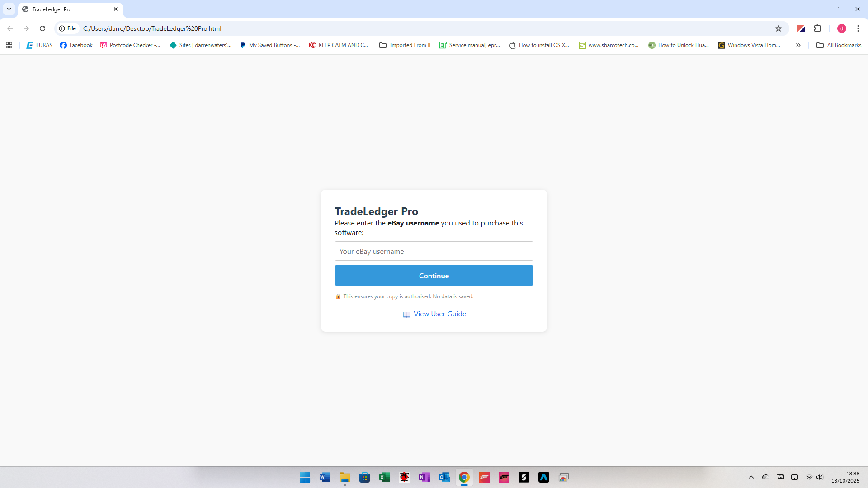Screen dimensions: 868x488
Task: Launch Excel from the taskbar
Action: pyautogui.click(x=384, y=477)
